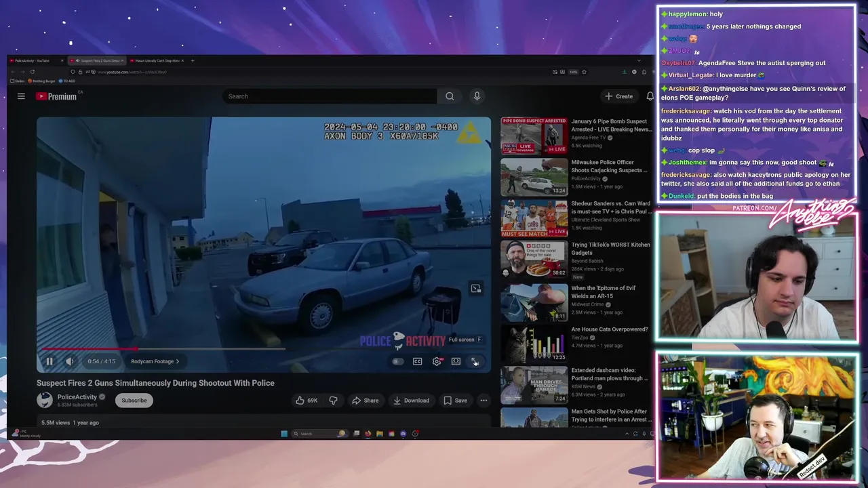The width and height of the screenshot is (868, 488).
Task: Open the 'Epitome of Evil' AR-15 video thumbnail
Action: 534,302
